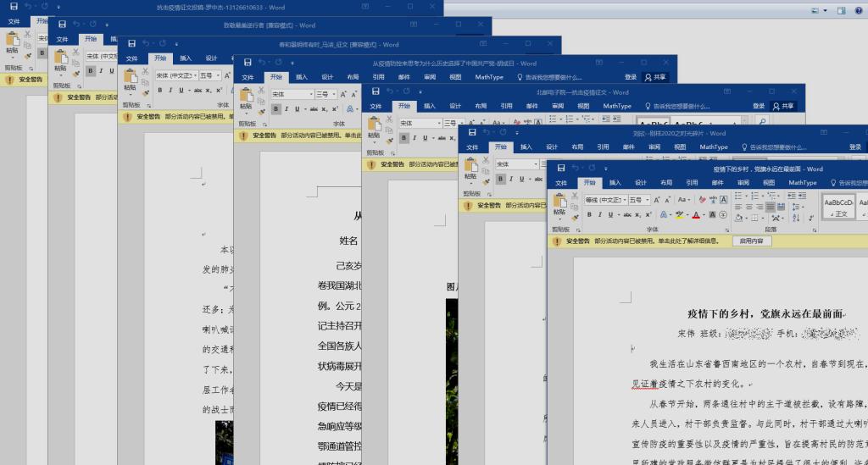Image resolution: width=868 pixels, height=465 pixels.
Task: Cut selection in 疫情下的乡村 window
Action: pyautogui.click(x=575, y=195)
